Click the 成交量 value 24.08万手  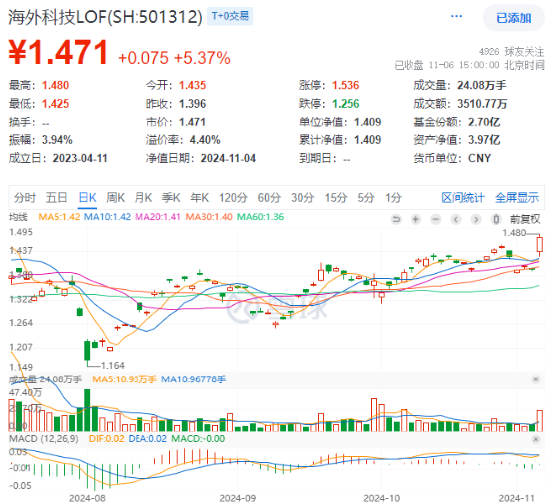pos(482,85)
